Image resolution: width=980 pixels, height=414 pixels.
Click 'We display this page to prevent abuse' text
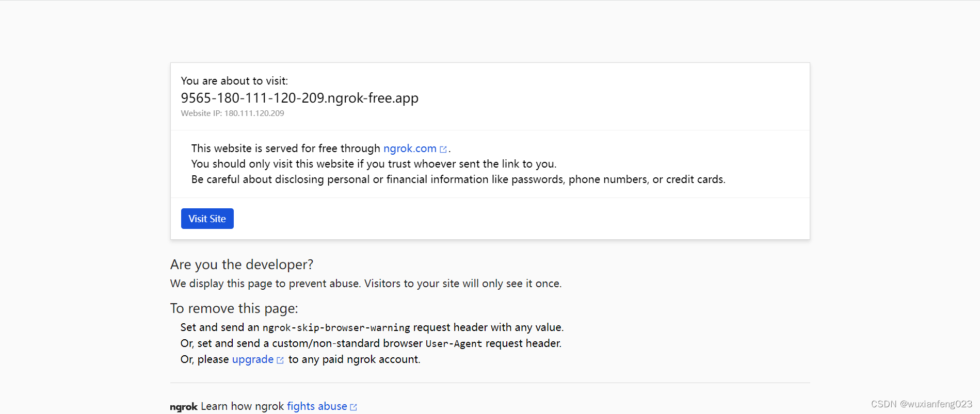pyautogui.click(x=265, y=284)
